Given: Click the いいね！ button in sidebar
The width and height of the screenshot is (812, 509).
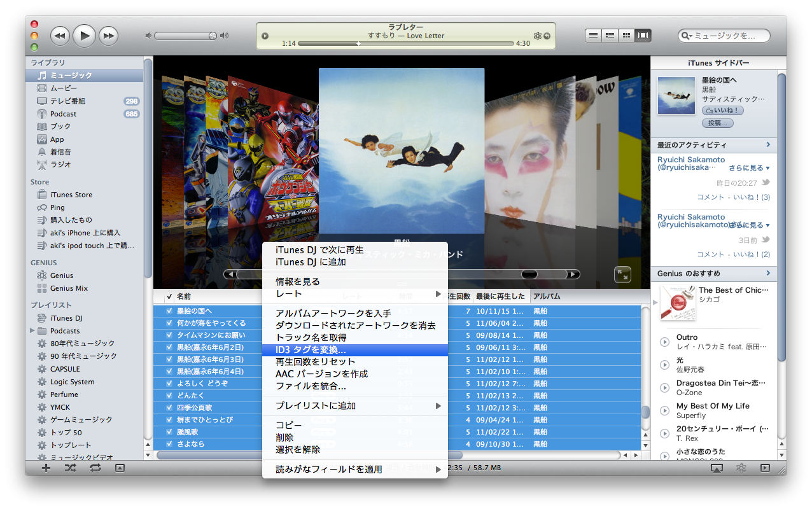Looking at the screenshot, I should [723, 111].
